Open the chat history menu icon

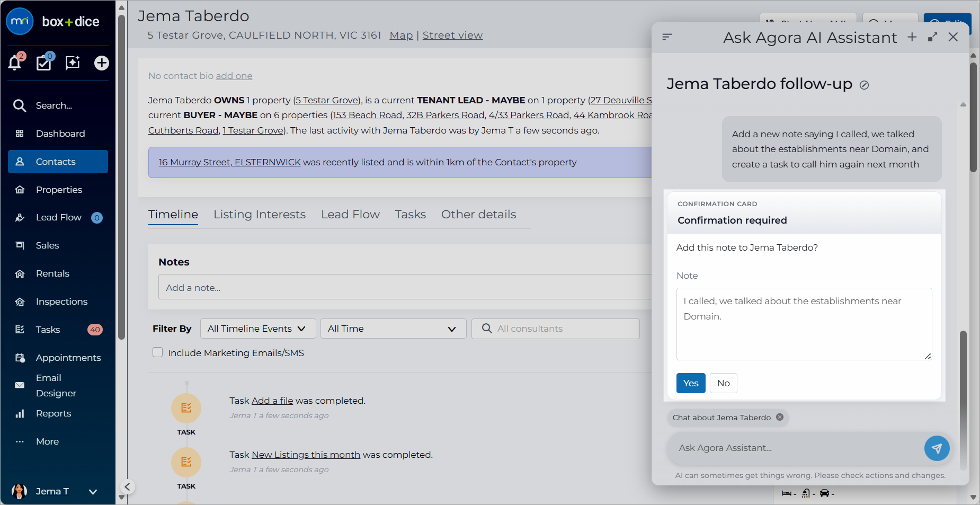[x=667, y=37]
